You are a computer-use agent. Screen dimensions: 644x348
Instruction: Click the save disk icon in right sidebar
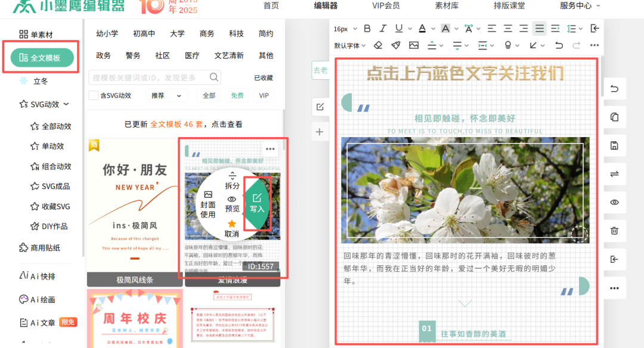pyautogui.click(x=614, y=145)
